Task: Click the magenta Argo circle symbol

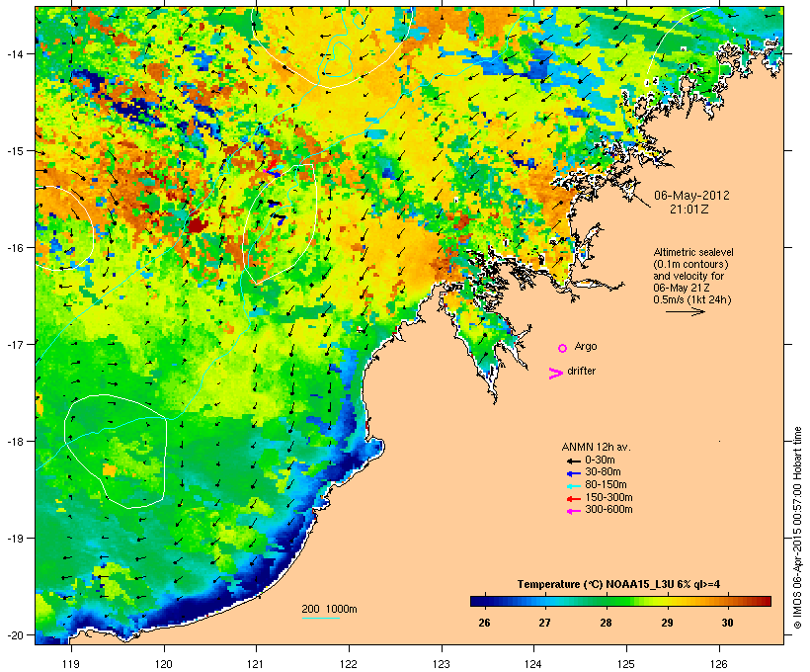Action: coord(563,349)
